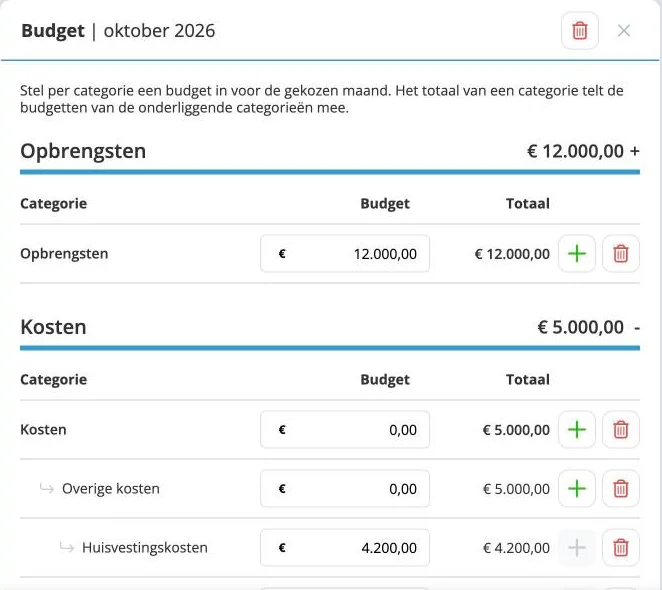Edit Huisvestingskosten budget field 4.200,00
662x590 pixels.
[x=345, y=548]
